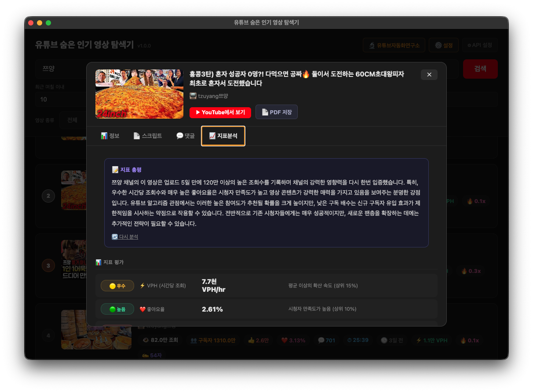The height and width of the screenshot is (392, 533).
Task: Click the 7.7천 VPH/hr value
Action: (214, 286)
